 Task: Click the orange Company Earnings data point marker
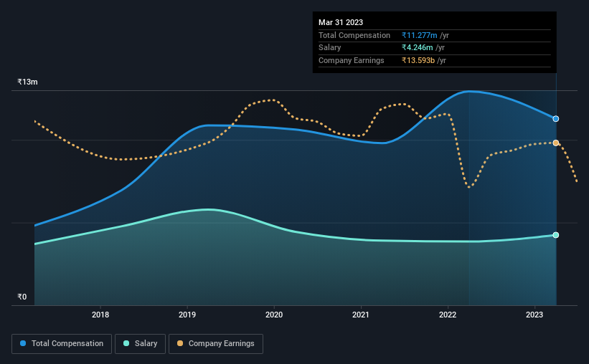555,143
